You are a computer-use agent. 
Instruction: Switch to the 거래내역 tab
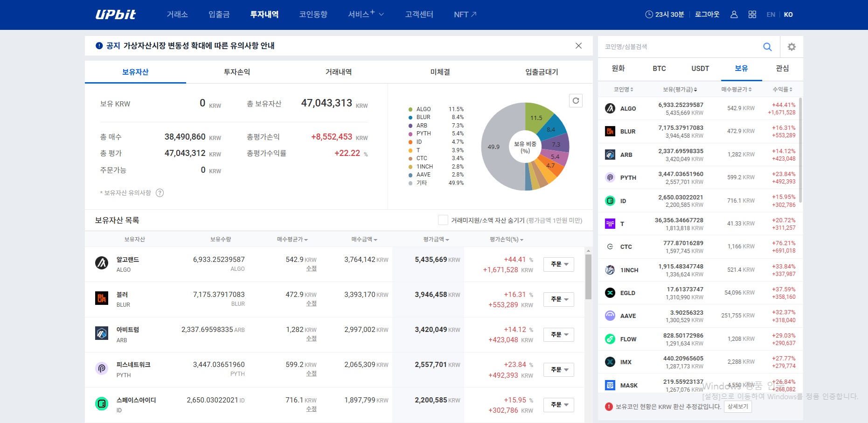[339, 72]
